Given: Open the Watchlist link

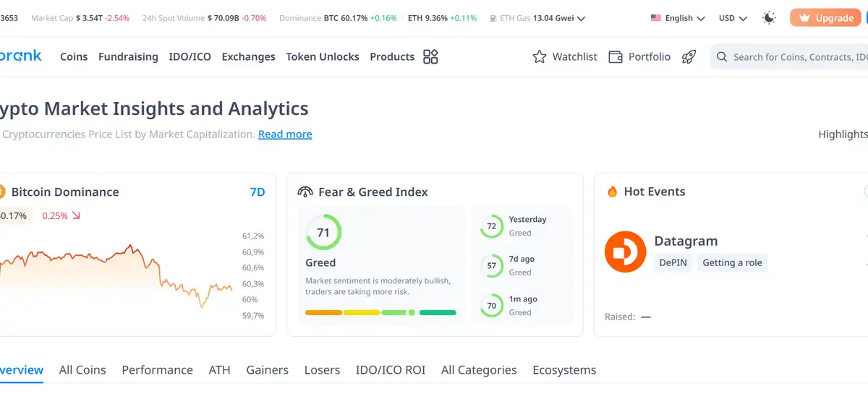Looking at the screenshot, I should pos(565,56).
